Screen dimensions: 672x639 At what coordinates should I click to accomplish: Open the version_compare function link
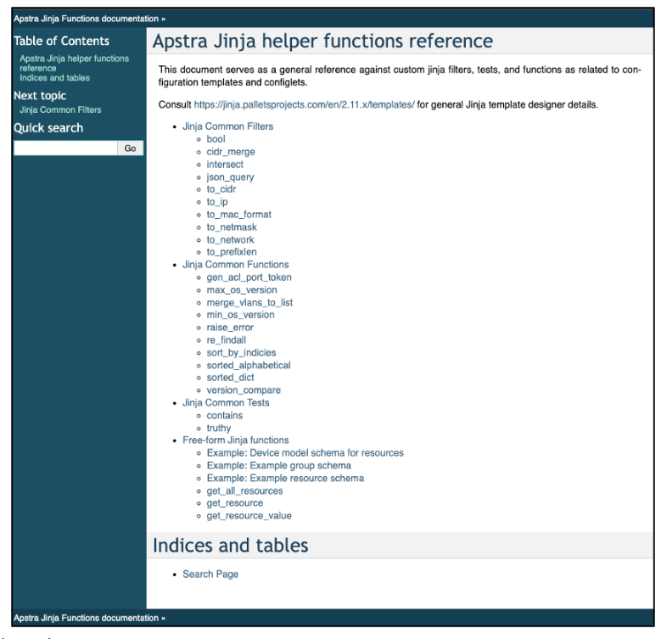244,390
